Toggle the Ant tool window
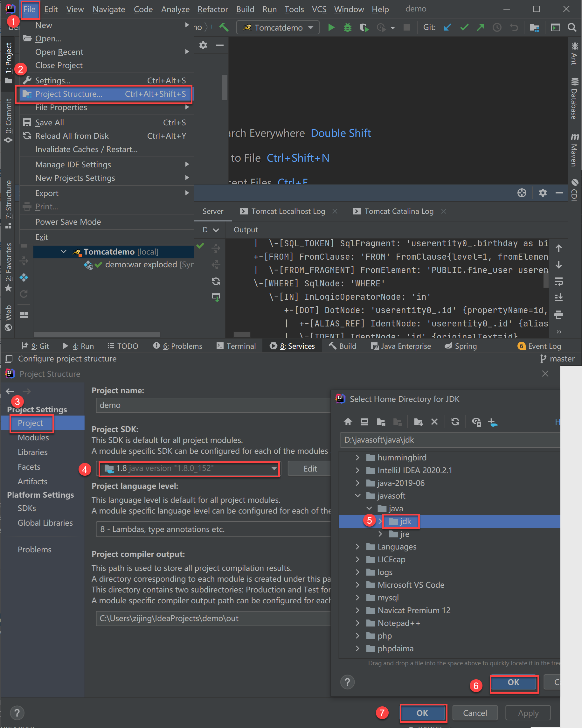The height and width of the screenshot is (728, 582). click(574, 53)
